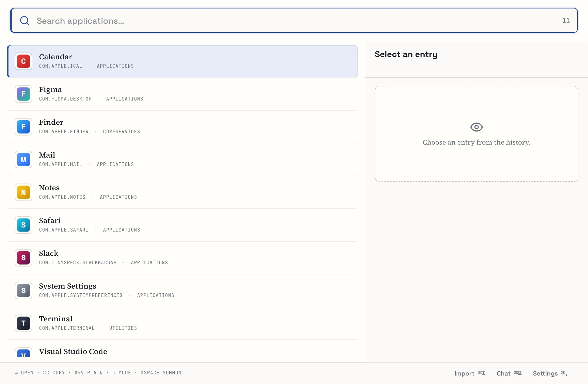The image size is (588, 384).
Task: Focus the Search applications field
Action: pos(294,20)
